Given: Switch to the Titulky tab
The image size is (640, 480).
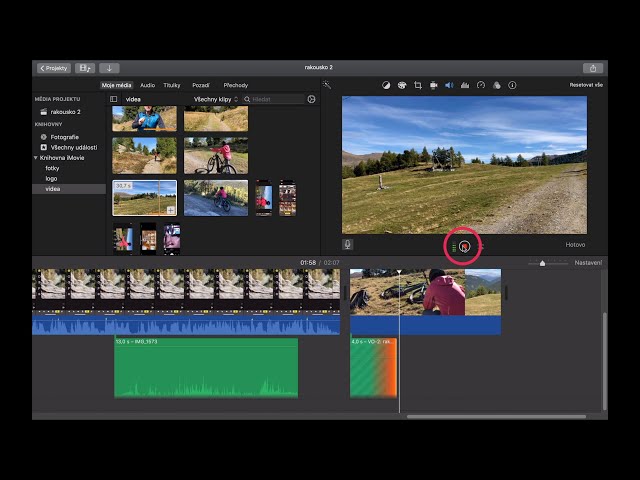Looking at the screenshot, I should (172, 85).
